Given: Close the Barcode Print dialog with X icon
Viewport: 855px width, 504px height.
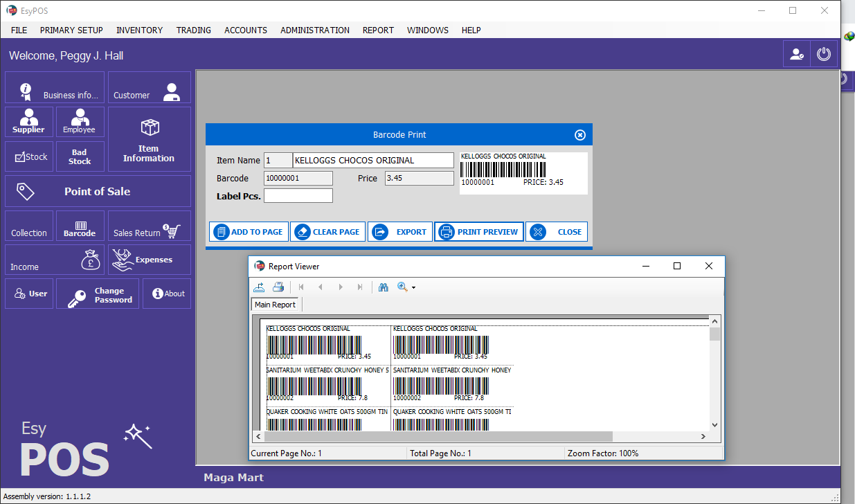Looking at the screenshot, I should [x=580, y=135].
